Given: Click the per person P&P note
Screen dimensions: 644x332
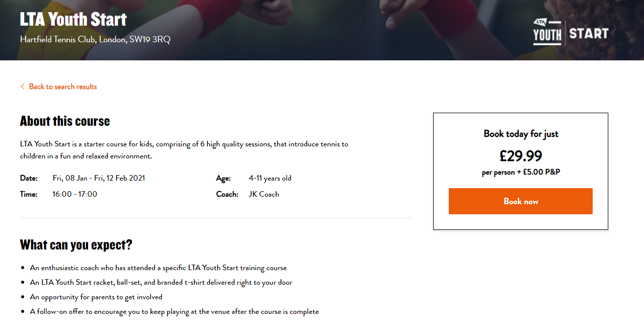Looking at the screenshot, I should click(521, 172).
